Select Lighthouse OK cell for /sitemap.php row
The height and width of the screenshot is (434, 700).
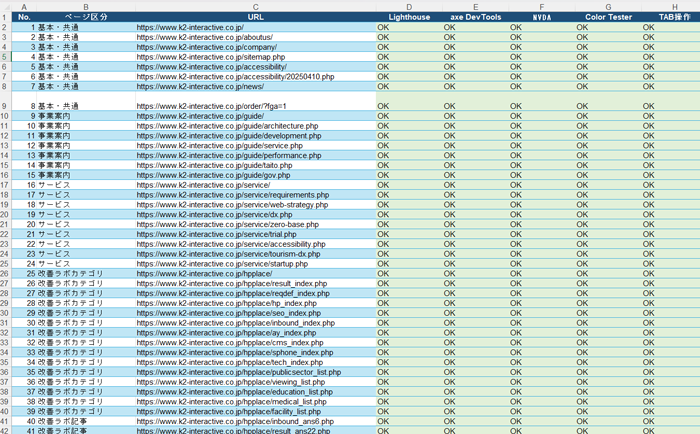[x=409, y=57]
